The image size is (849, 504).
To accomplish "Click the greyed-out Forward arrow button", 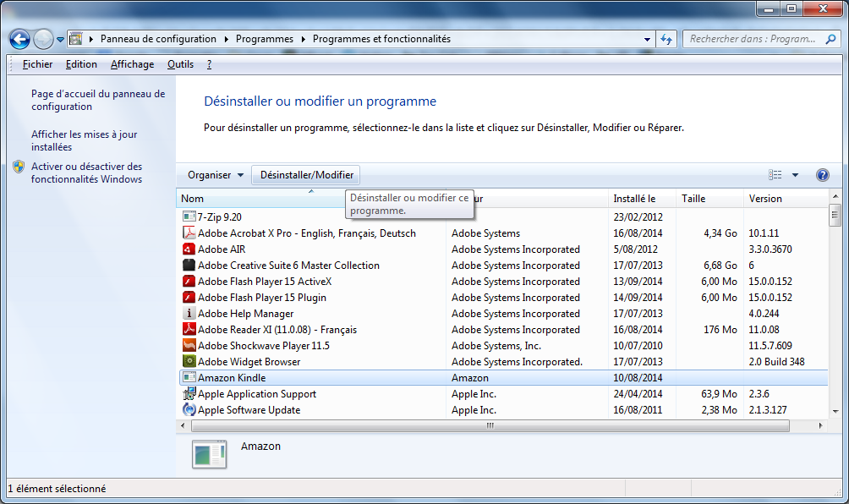I will pyautogui.click(x=43, y=39).
